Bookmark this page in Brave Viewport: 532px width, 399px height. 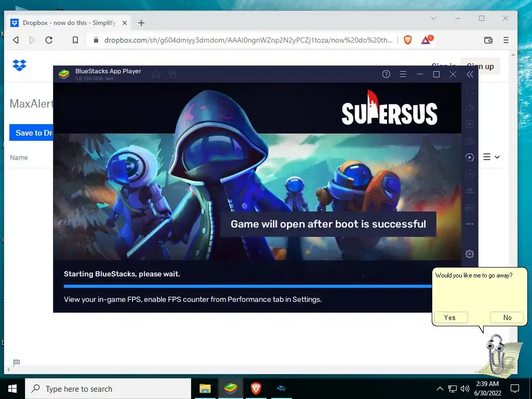[x=75, y=40]
